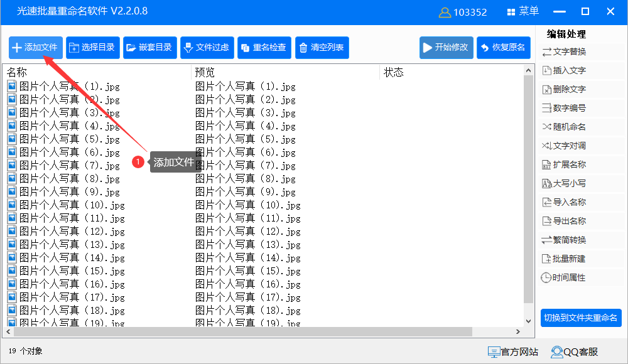The image size is (628, 364).
Task: Select file 图片个人写真 (10).jpg in name column
Action: tap(72, 205)
